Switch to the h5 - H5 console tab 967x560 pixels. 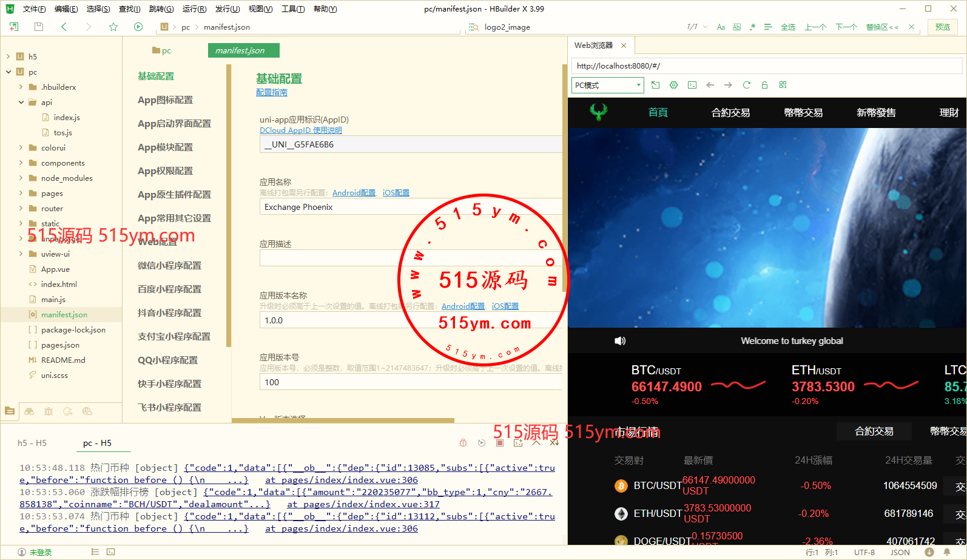32,443
